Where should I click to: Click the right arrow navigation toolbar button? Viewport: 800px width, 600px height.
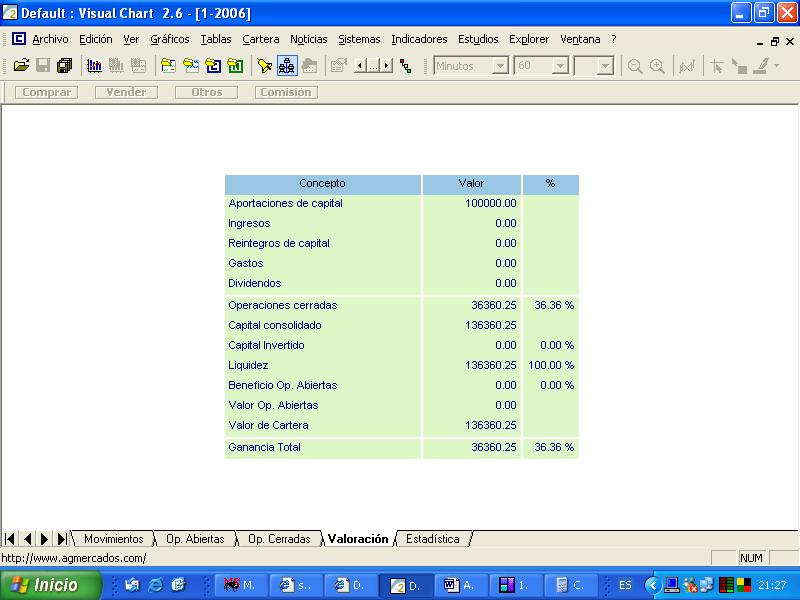[x=387, y=66]
